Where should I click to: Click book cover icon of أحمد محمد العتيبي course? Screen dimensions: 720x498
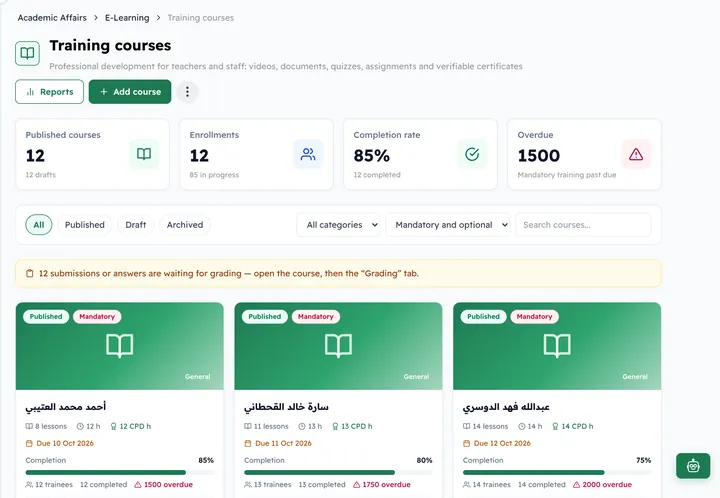119,346
